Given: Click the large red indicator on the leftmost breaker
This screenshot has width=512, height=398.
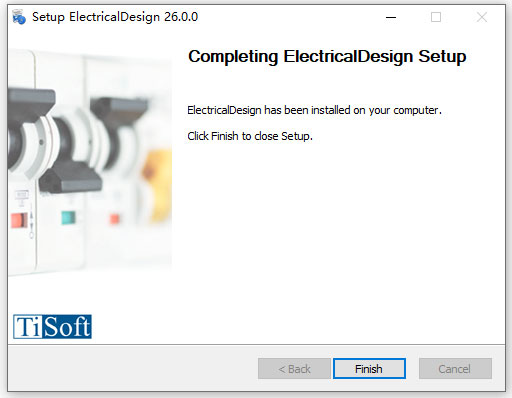Looking at the screenshot, I should point(19,220).
